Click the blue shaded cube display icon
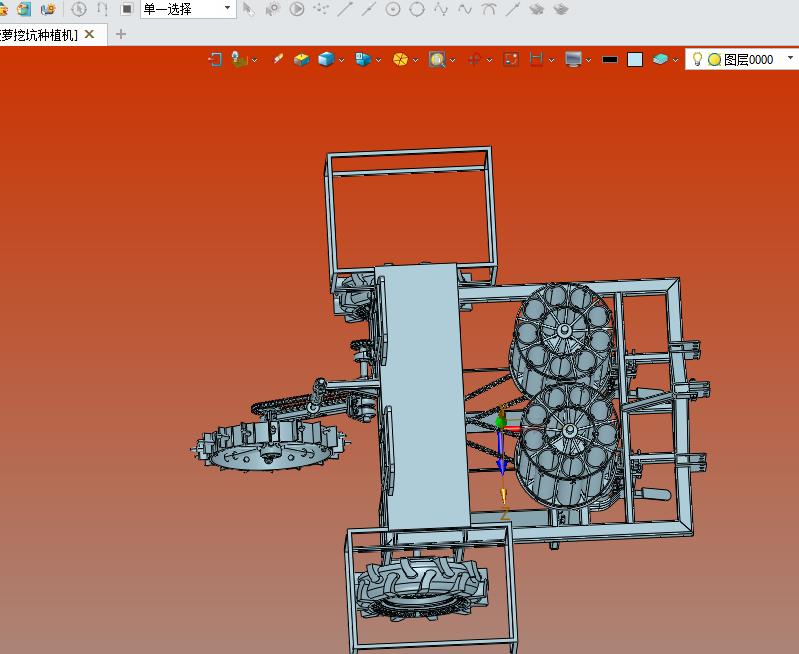The image size is (799, 654). click(x=326, y=60)
